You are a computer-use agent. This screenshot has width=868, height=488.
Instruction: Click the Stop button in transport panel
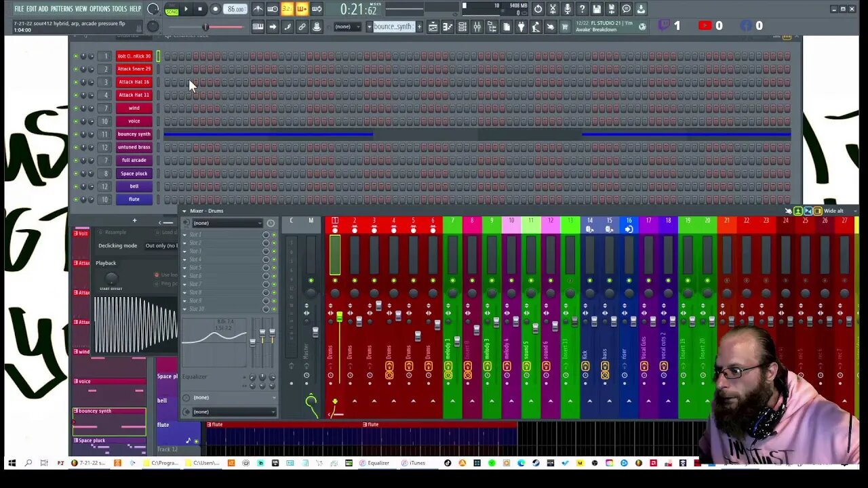(x=200, y=9)
